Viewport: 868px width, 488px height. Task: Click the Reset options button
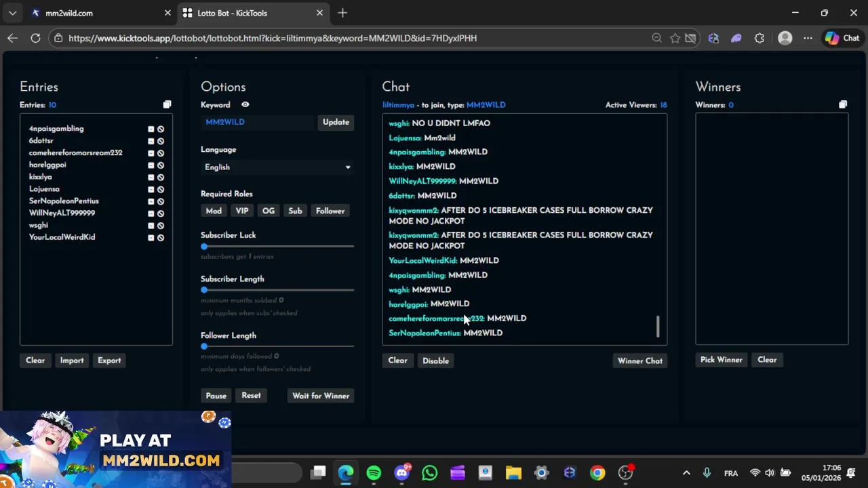tap(251, 396)
